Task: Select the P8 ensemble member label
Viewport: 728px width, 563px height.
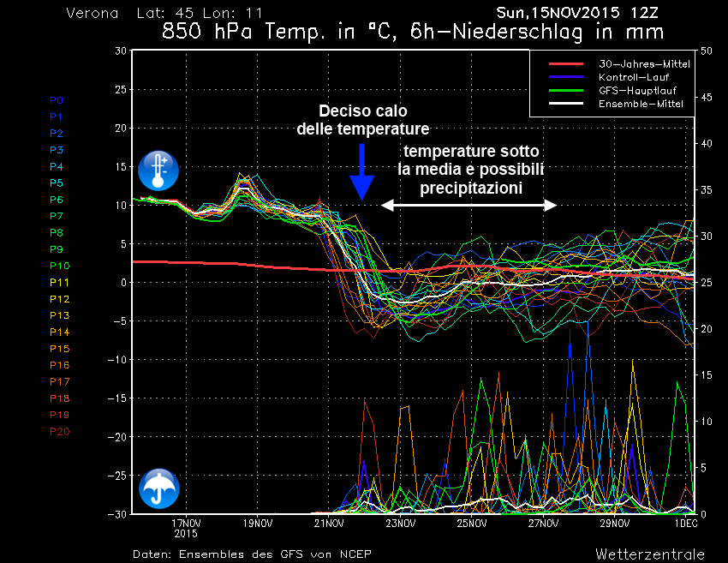Action: (57, 233)
